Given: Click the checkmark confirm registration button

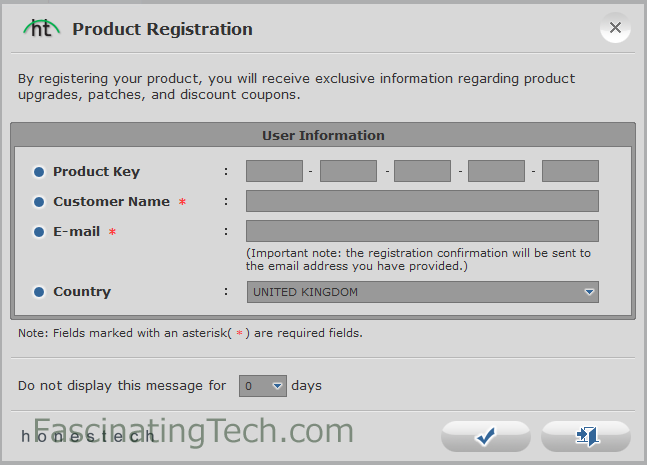Looking at the screenshot, I should pos(486,436).
